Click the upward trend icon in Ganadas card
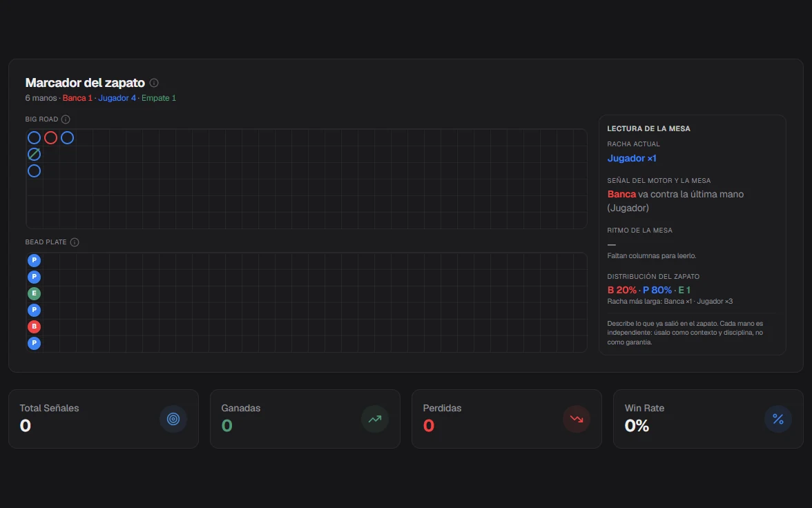 tap(375, 419)
